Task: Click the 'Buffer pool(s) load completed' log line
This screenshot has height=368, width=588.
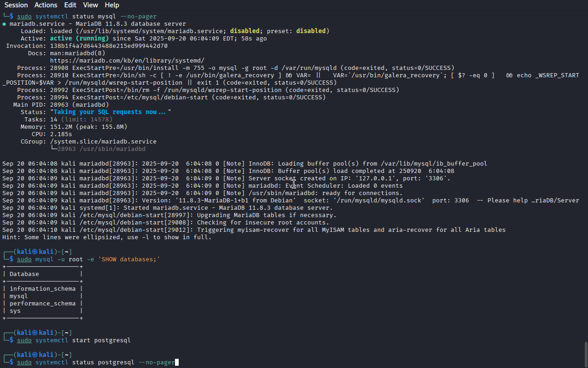Action: pyautogui.click(x=228, y=171)
